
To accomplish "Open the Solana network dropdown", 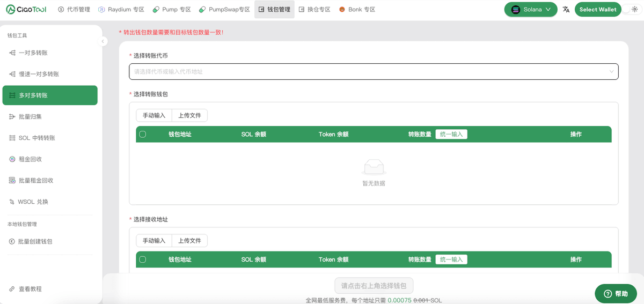I will pos(531,9).
